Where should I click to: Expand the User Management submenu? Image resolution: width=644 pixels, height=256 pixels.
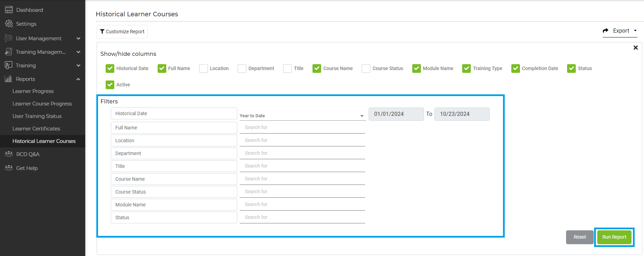pyautogui.click(x=78, y=39)
